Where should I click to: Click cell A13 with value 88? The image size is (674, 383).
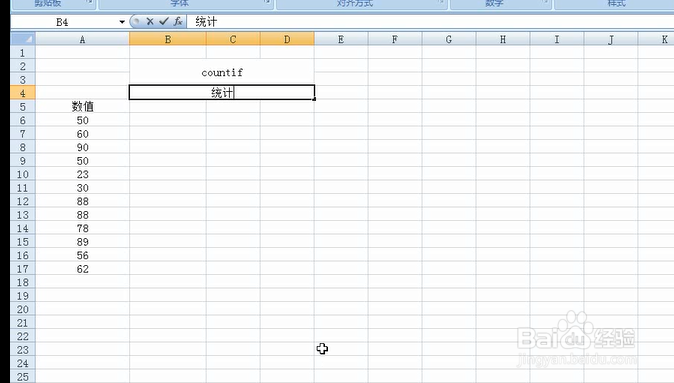pyautogui.click(x=82, y=215)
